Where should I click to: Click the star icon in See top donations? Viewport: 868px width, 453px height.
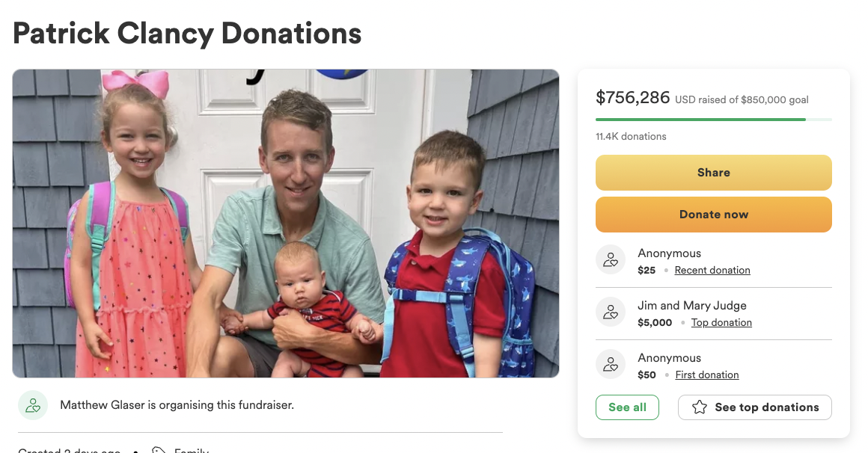(699, 407)
